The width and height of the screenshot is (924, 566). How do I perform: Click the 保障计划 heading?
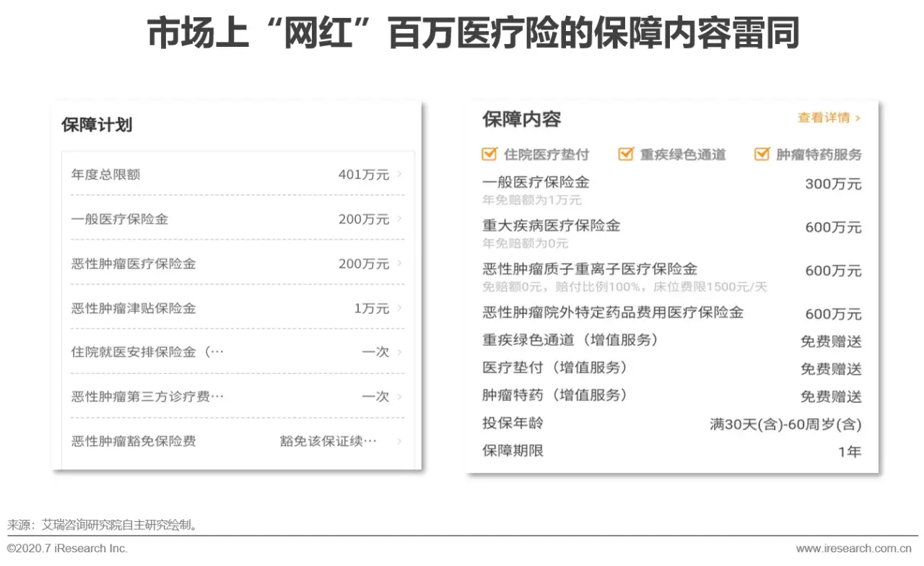coord(97,124)
